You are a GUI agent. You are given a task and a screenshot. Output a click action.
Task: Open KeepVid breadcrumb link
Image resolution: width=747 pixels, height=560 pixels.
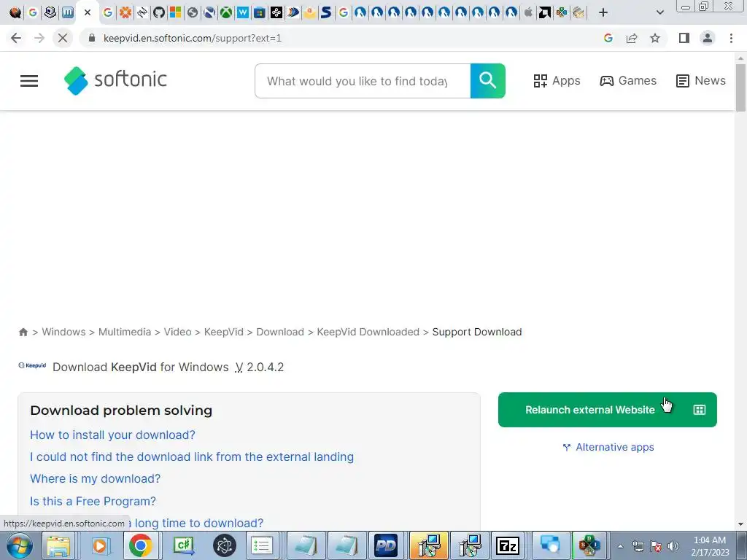point(223,332)
